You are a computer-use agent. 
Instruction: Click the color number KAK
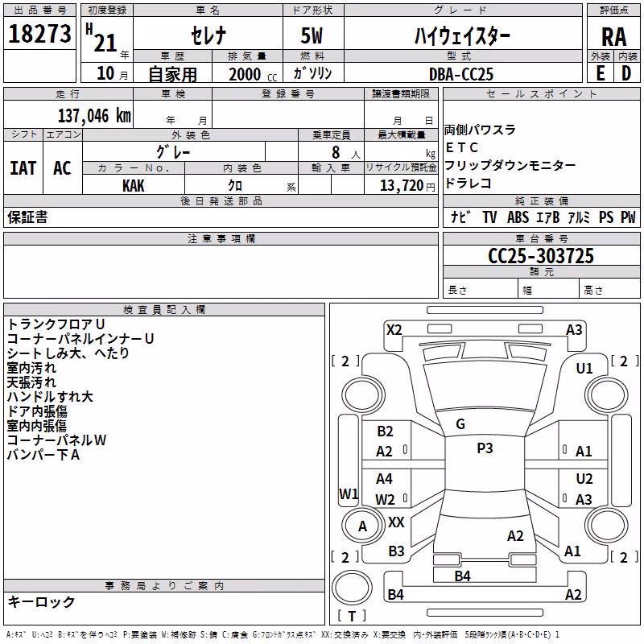tap(134, 186)
